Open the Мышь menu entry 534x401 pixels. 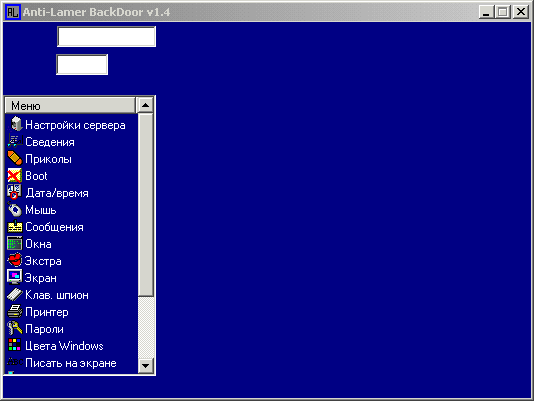click(x=41, y=210)
